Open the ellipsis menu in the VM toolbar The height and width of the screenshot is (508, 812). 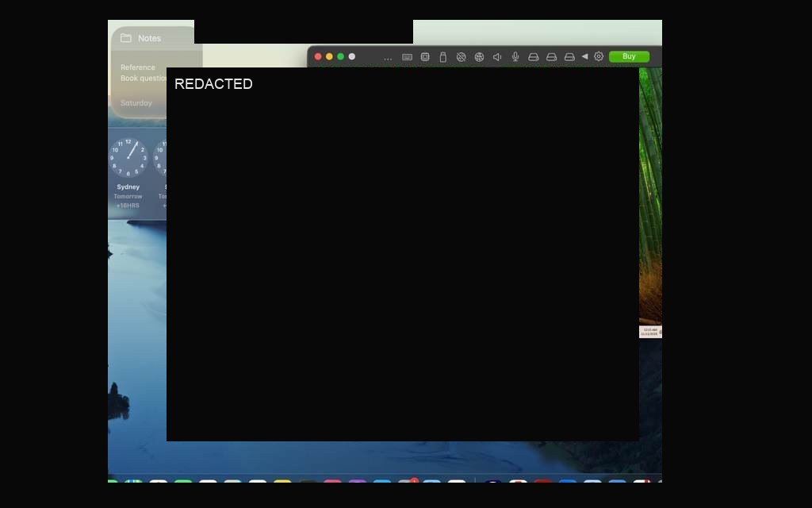tap(388, 57)
